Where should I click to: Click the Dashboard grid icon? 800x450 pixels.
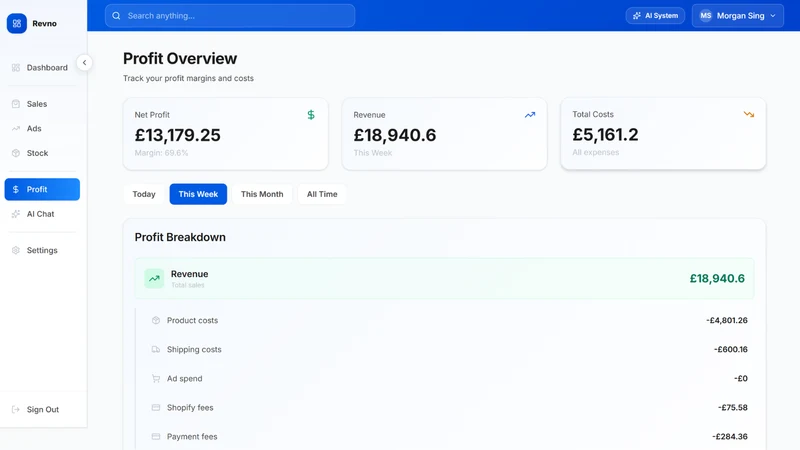point(16,67)
